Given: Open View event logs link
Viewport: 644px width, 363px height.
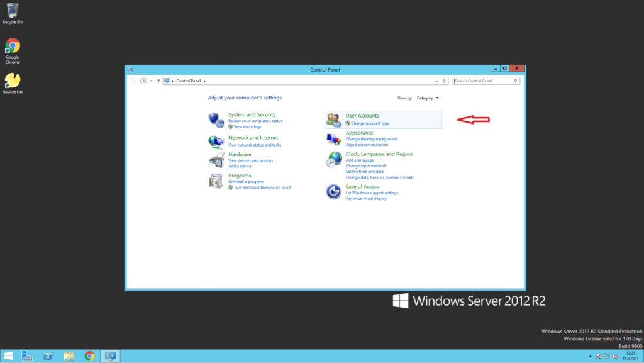Looking at the screenshot, I should tap(247, 127).
